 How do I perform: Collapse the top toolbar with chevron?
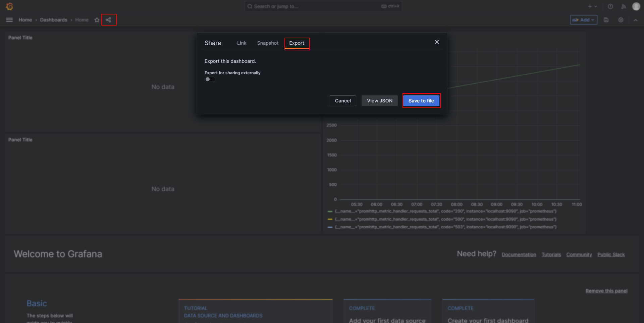(x=636, y=20)
